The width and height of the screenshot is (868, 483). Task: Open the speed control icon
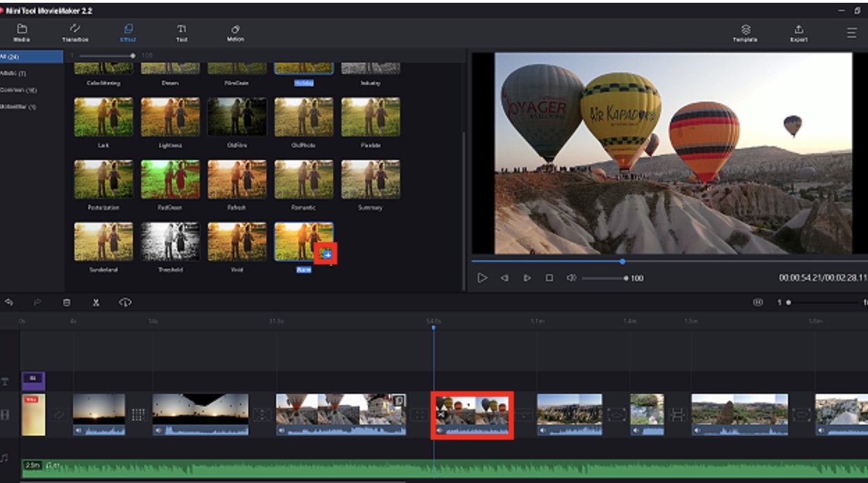point(125,302)
